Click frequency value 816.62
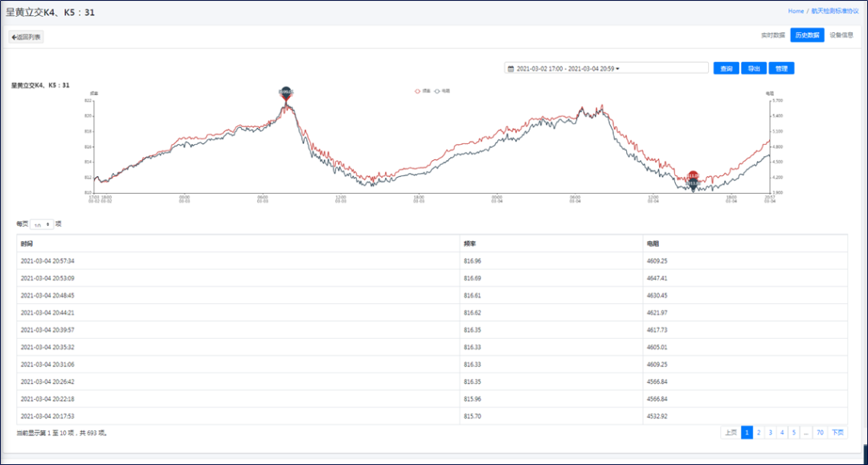Image resolution: width=868 pixels, height=465 pixels. click(x=473, y=313)
